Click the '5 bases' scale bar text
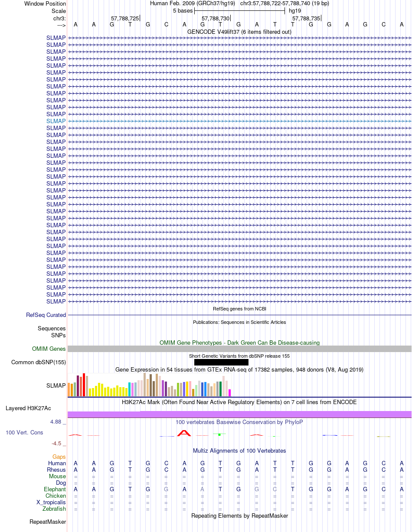Viewport: 412px width, 532px height. [183, 11]
